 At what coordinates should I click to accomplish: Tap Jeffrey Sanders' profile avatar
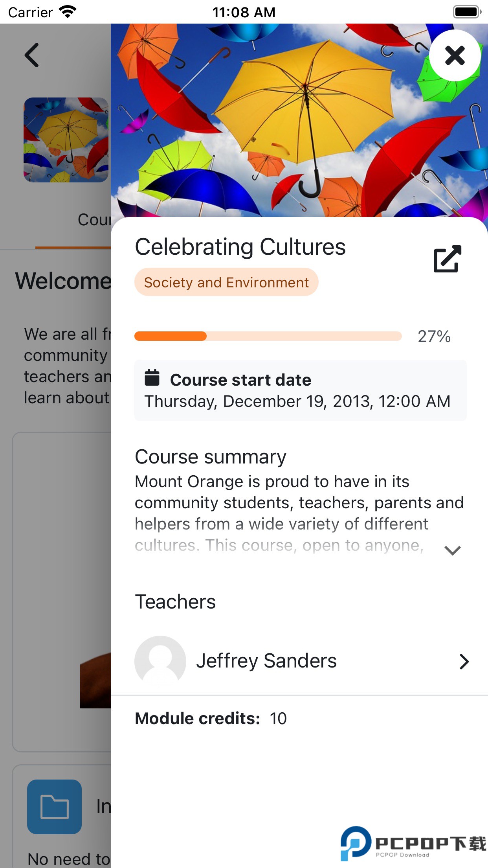(x=160, y=661)
